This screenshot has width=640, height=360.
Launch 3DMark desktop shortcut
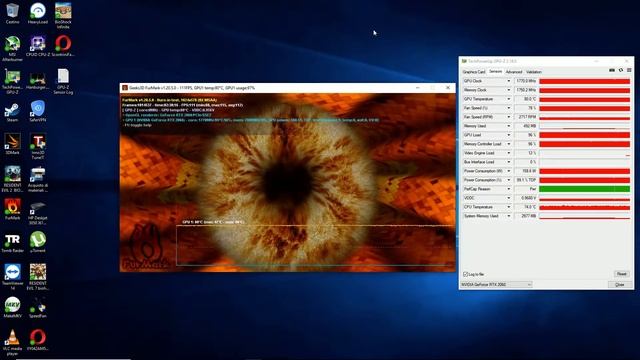pos(12,144)
